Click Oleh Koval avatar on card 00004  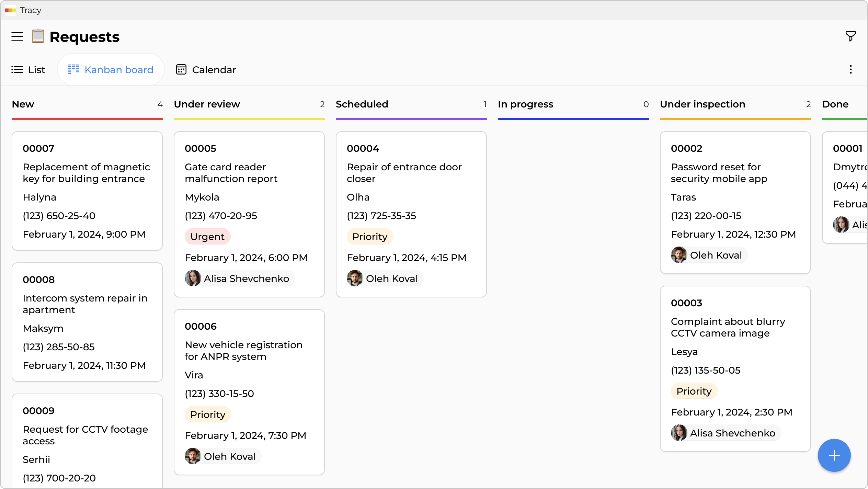tap(355, 278)
